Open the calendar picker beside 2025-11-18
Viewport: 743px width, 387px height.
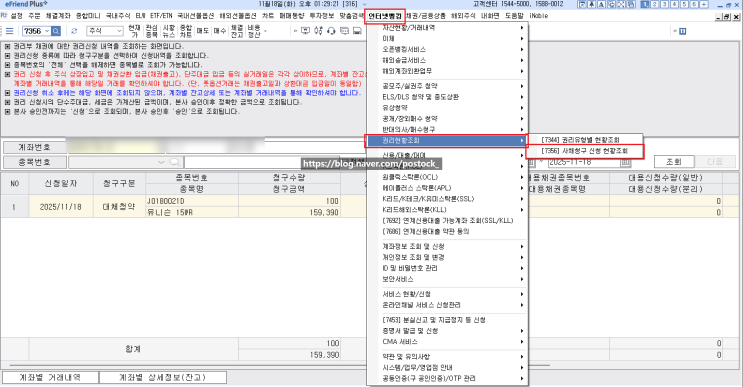click(x=625, y=162)
